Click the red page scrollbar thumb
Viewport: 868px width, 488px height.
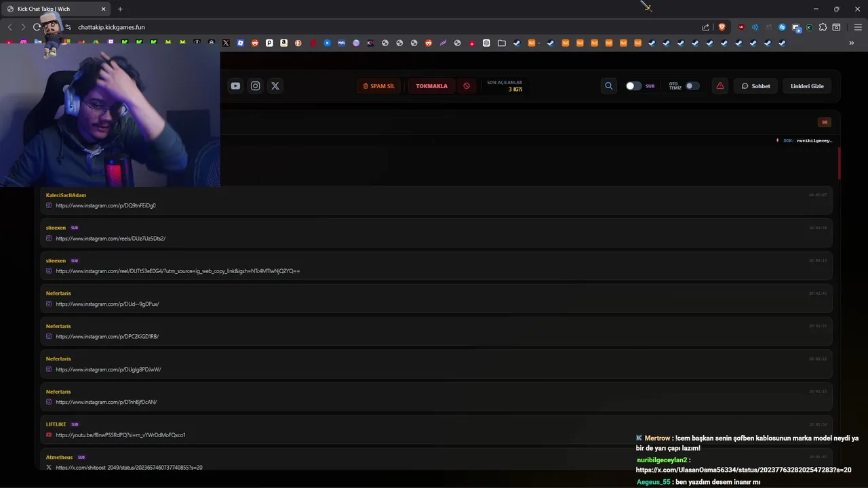coord(840,163)
